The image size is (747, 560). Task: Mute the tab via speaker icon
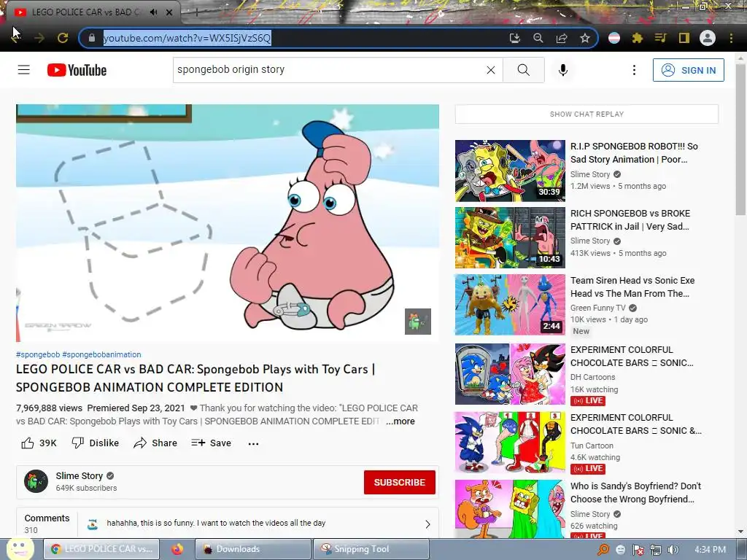153,12
